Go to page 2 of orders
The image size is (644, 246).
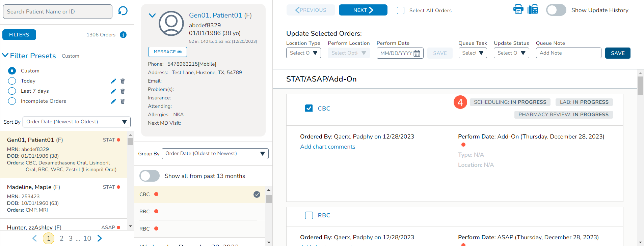(61, 239)
